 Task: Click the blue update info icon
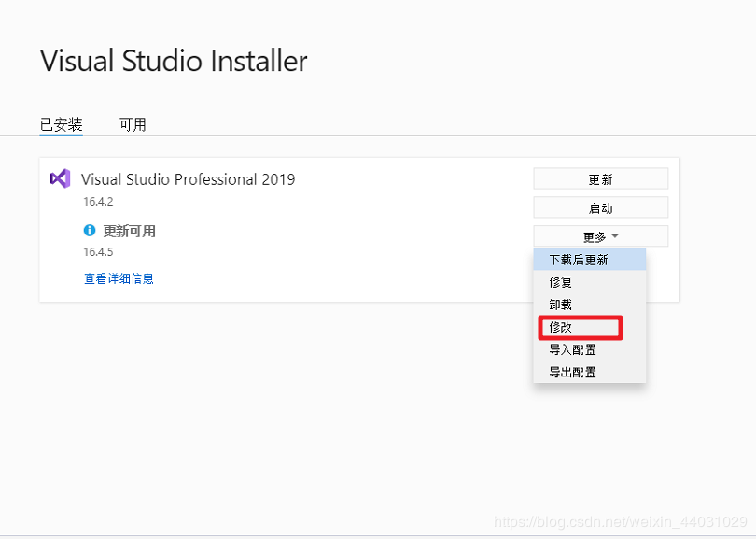click(90, 231)
